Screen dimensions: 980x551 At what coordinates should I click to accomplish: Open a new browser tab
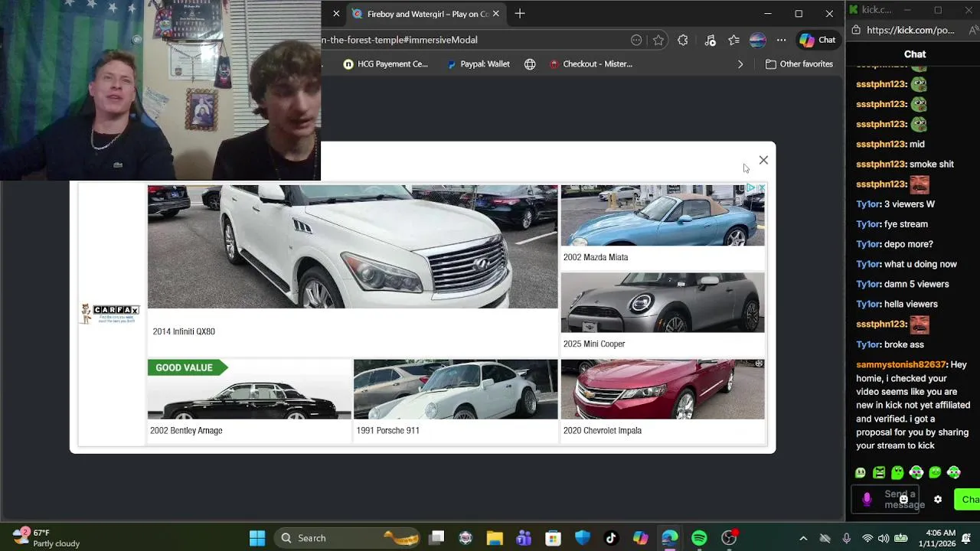[x=520, y=14]
